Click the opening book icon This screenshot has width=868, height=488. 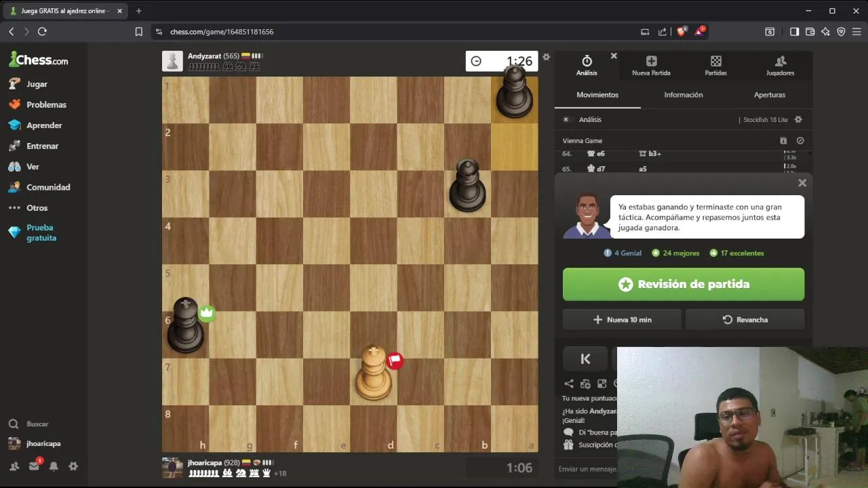783,141
